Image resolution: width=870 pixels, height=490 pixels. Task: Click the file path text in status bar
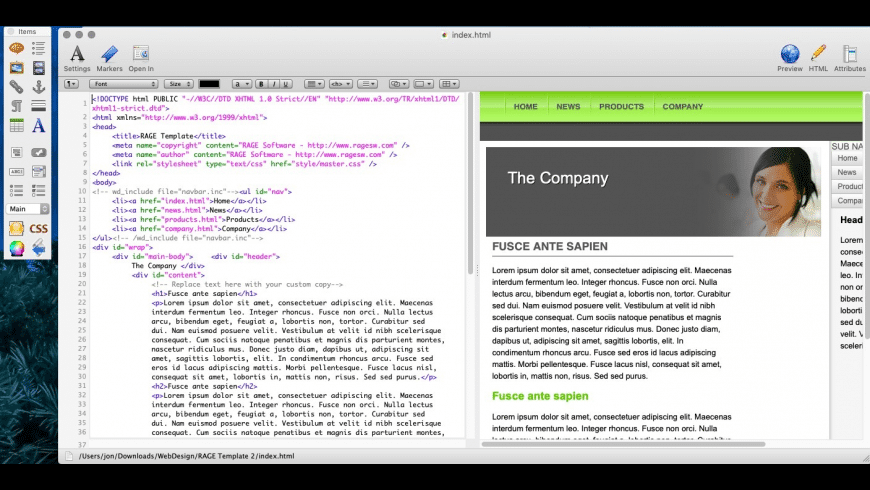pos(186,456)
